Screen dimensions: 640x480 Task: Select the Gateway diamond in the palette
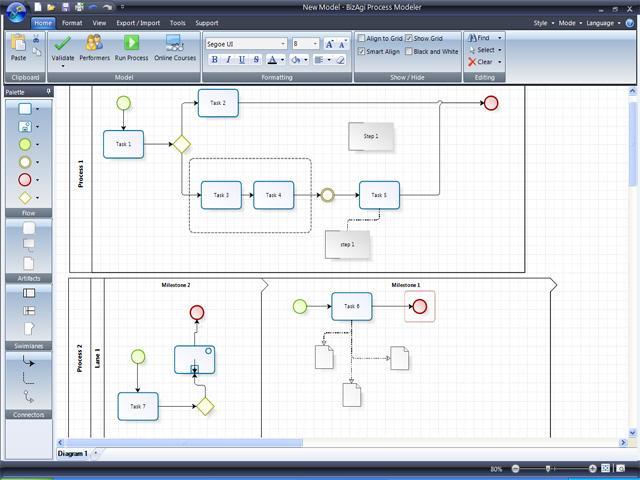pyautogui.click(x=25, y=198)
